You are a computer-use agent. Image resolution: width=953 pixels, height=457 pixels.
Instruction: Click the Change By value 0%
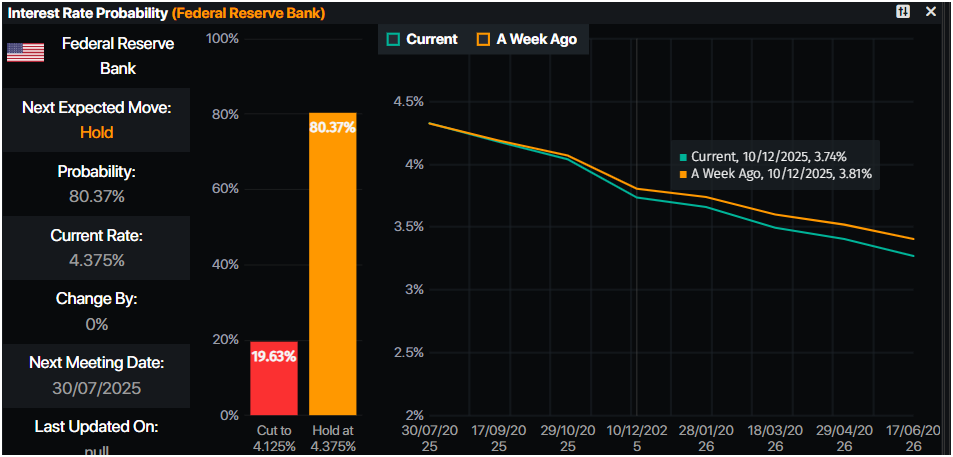click(97, 325)
